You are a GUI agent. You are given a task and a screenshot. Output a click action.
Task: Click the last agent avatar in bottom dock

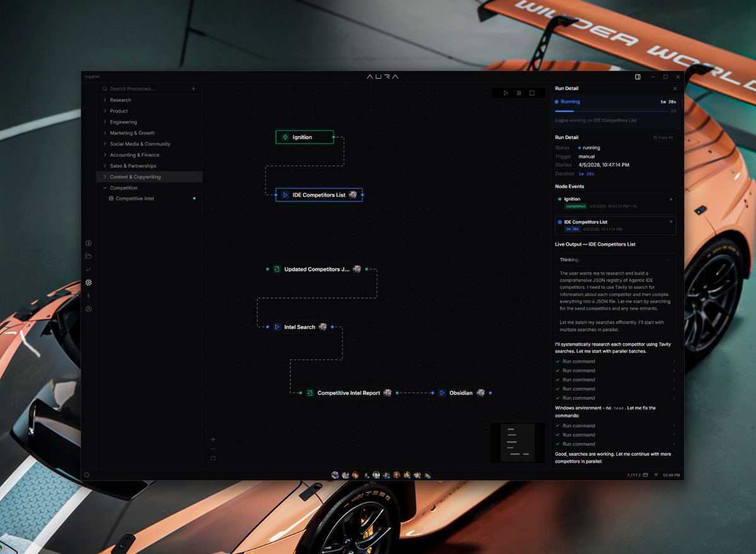[x=428, y=475]
